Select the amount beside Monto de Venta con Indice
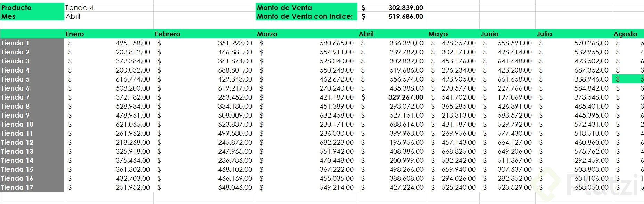644x204 pixels. (x=405, y=16)
